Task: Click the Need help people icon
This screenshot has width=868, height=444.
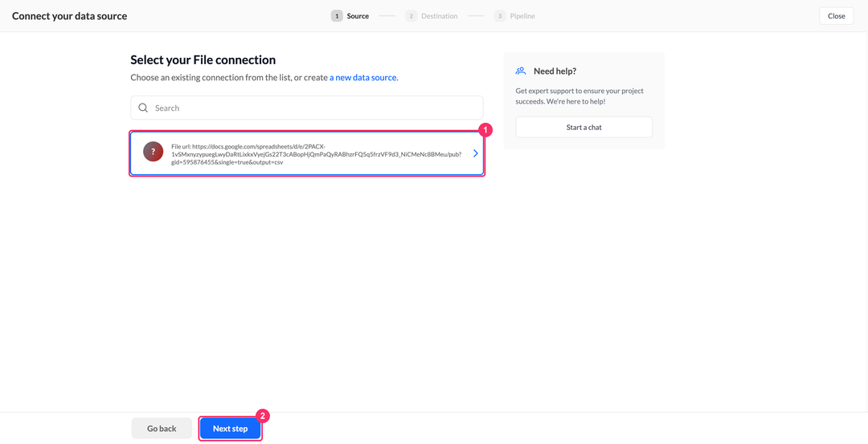Action: click(x=520, y=71)
